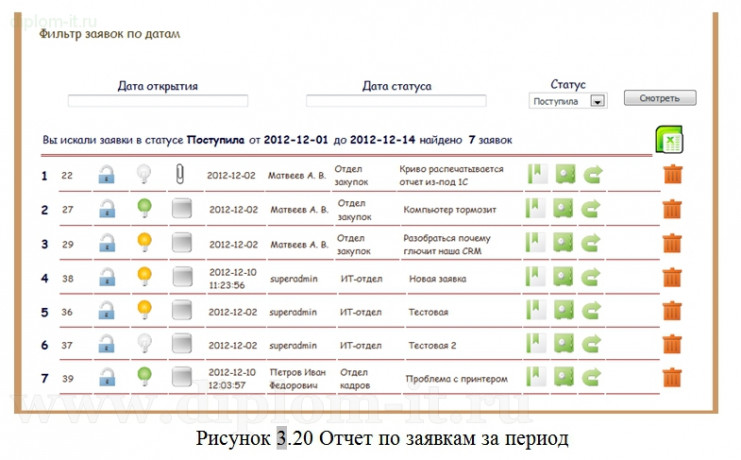Click the padlock icon of request 29
This screenshot has width=741, height=460.
[107, 243]
